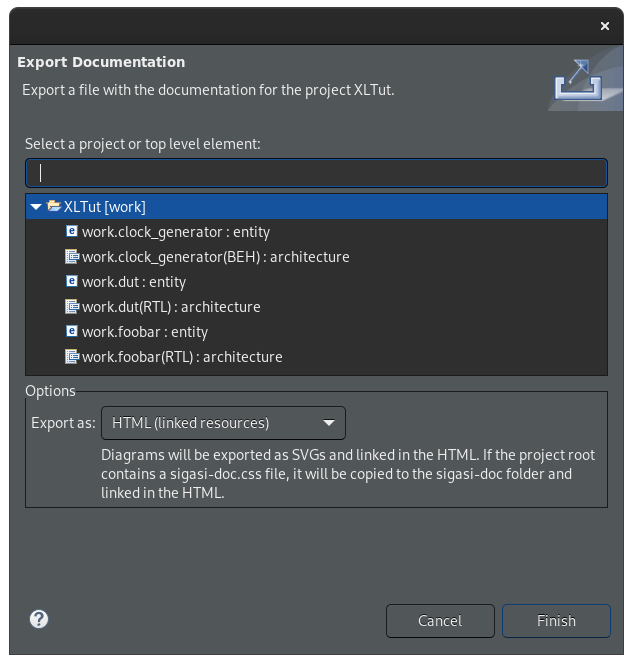The image size is (633, 664).
Task: Click the architecture icon beside work.clock_generator(BEH)
Action: tap(72, 256)
